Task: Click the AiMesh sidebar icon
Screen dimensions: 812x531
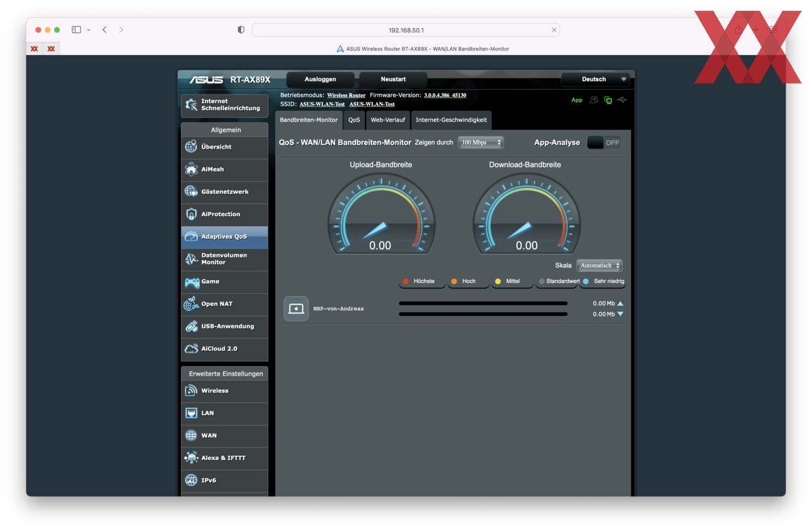Action: (191, 169)
